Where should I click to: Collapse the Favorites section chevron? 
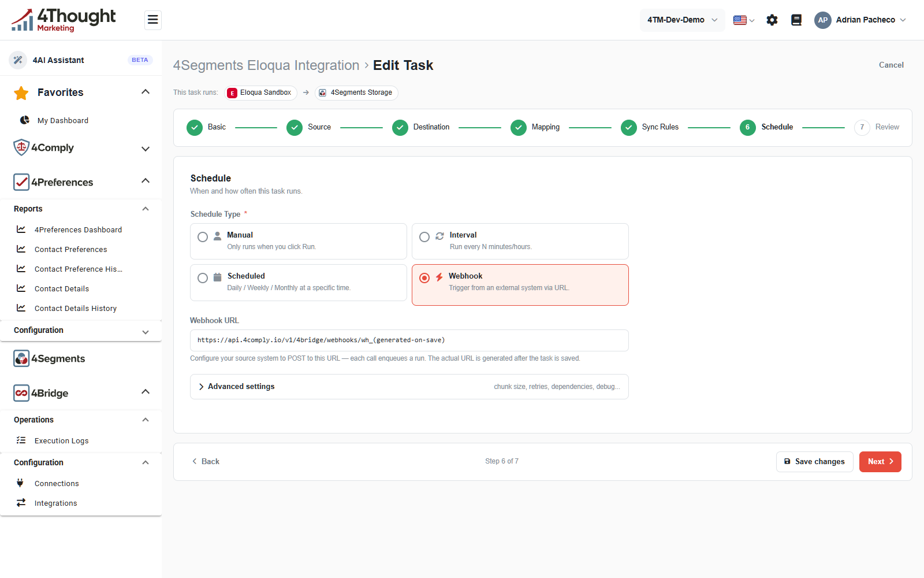pyautogui.click(x=146, y=92)
